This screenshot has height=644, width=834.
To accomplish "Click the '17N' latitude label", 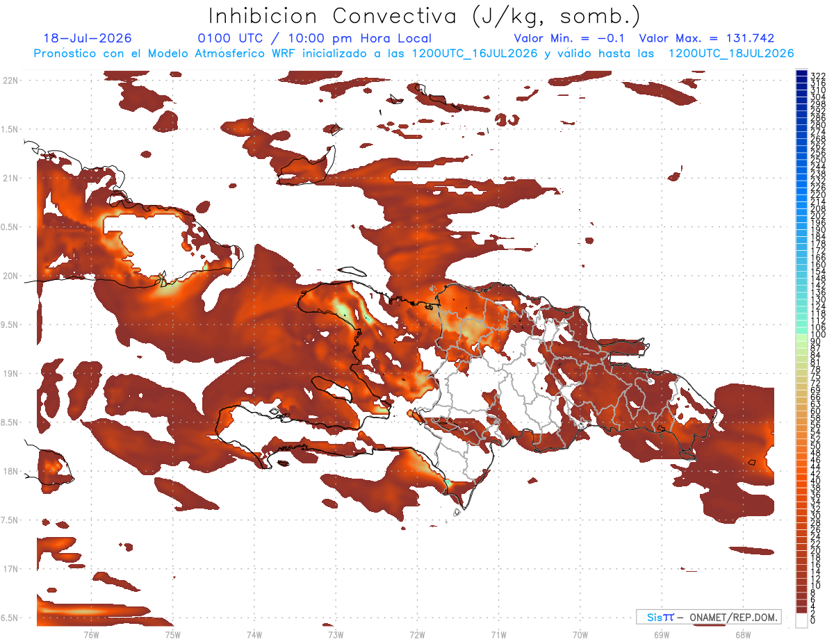I will 10,569.
